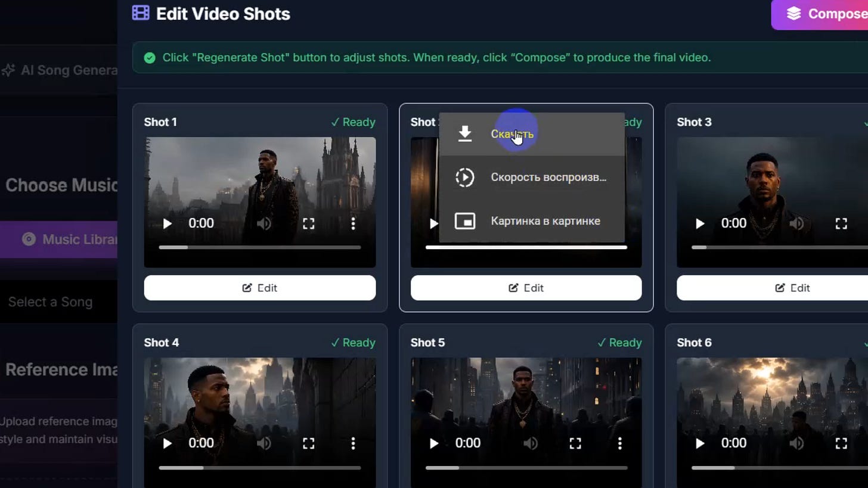Viewport: 868px width, 488px height.
Task: Click the Choose Music heading
Action: click(61, 185)
